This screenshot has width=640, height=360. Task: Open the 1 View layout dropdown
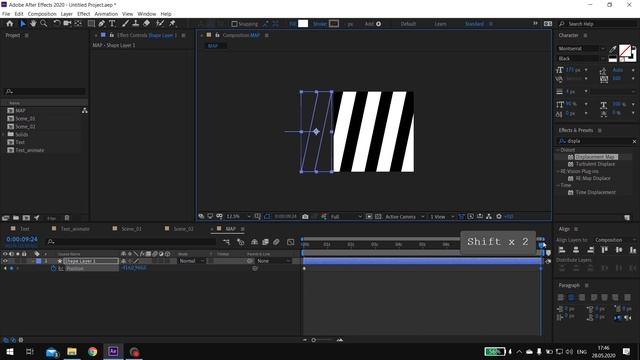(x=442, y=217)
